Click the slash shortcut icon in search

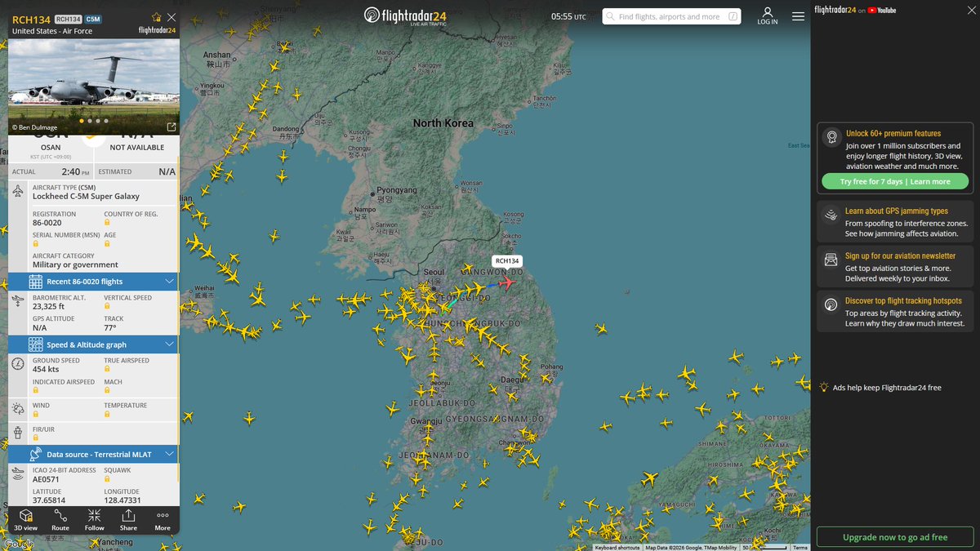pos(733,16)
